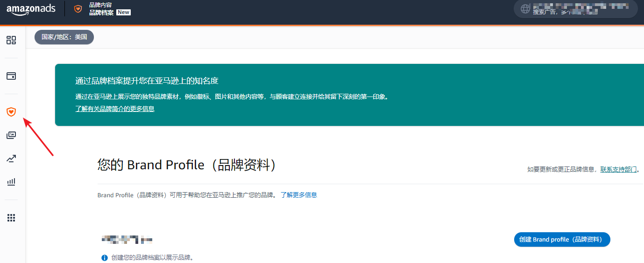Select the brand content shield icon in sidebar

tap(11, 111)
